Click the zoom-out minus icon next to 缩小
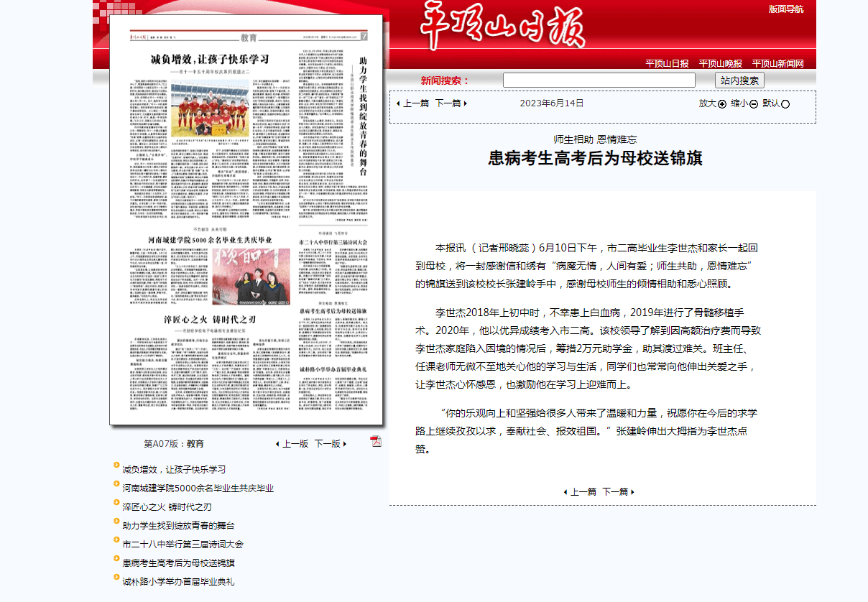 tap(754, 104)
